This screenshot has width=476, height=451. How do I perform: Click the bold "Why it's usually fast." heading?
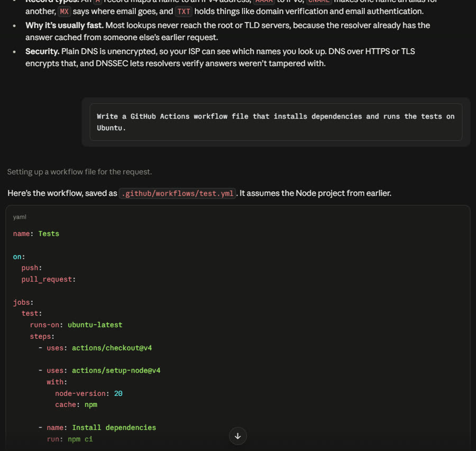[65, 25]
